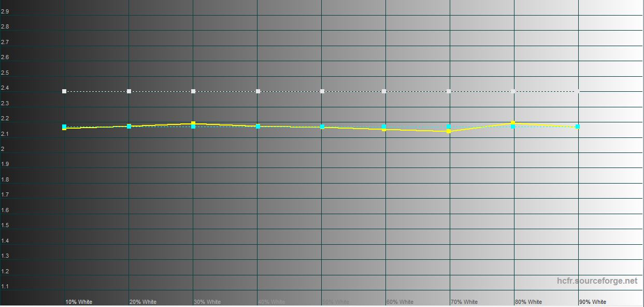Select white reference marker at 30% White
Image resolution: width=644 pixels, height=307 pixels.
[193, 91]
